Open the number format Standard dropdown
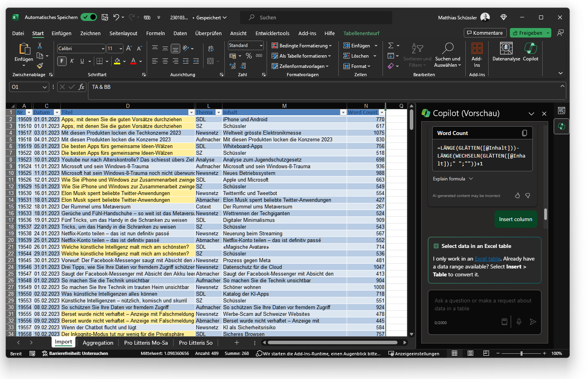588x379 pixels. 261,45
